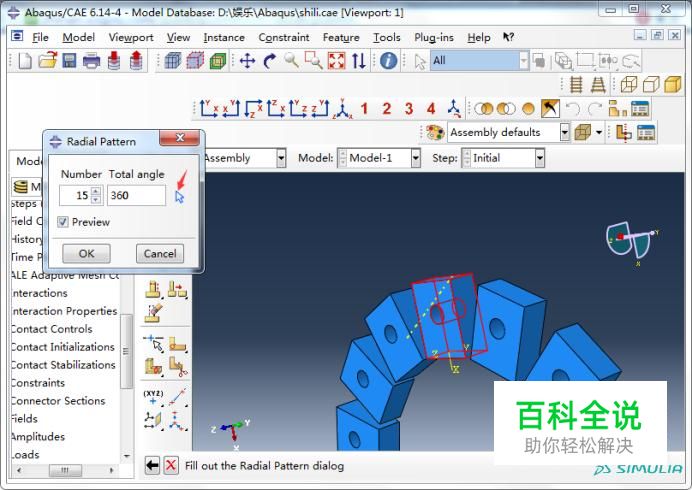Select the Pan view tool
The width and height of the screenshot is (692, 490).
(247, 60)
